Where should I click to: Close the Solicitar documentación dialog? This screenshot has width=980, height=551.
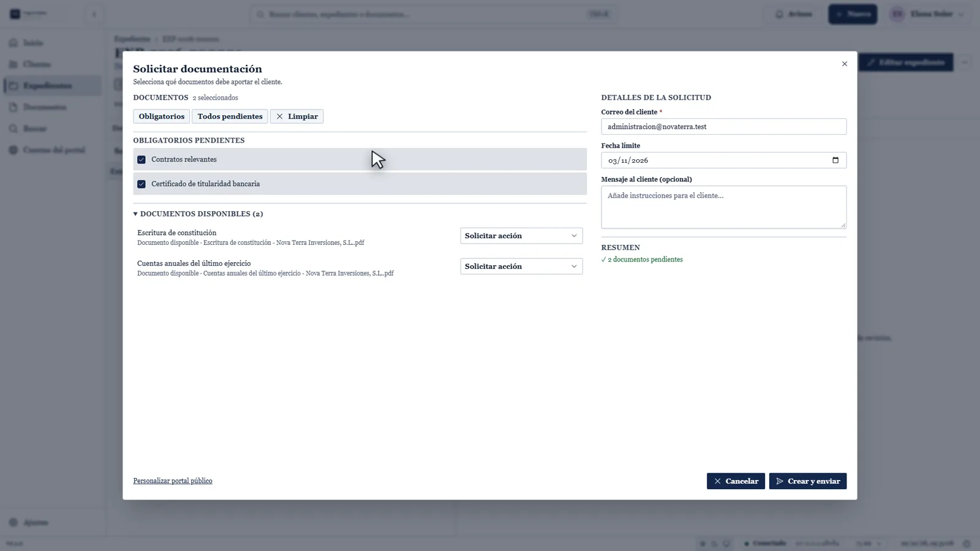(845, 64)
